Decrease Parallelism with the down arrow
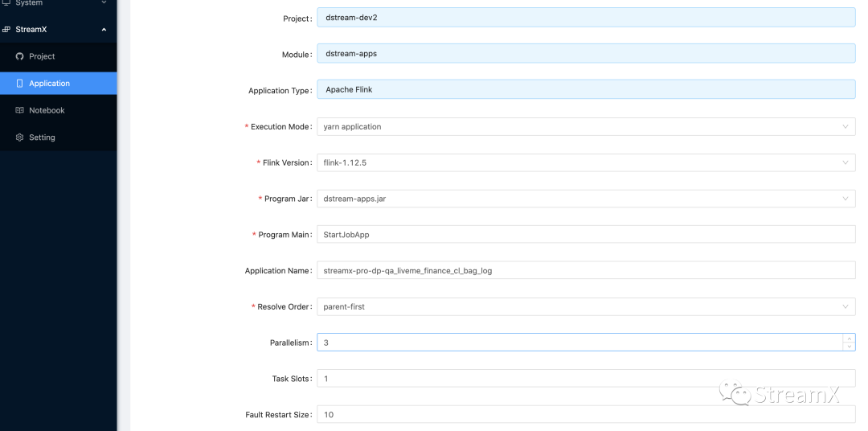Screen dimensions: 868x431 click(849, 347)
